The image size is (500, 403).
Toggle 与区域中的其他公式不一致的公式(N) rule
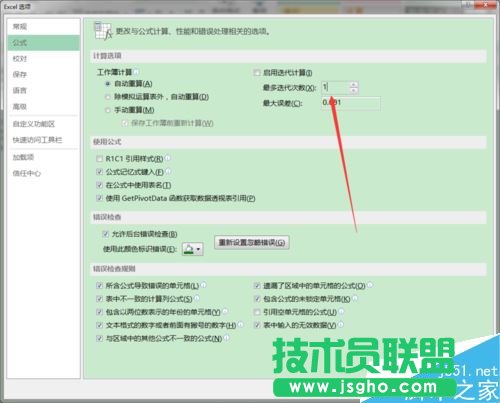point(99,338)
